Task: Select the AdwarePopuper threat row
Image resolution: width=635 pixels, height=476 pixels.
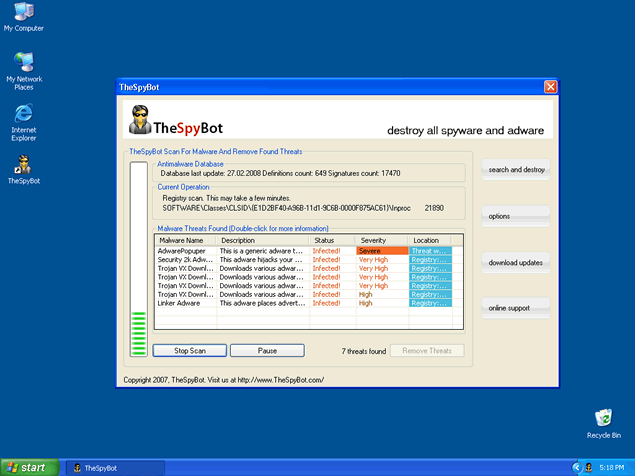Action: 230,250
